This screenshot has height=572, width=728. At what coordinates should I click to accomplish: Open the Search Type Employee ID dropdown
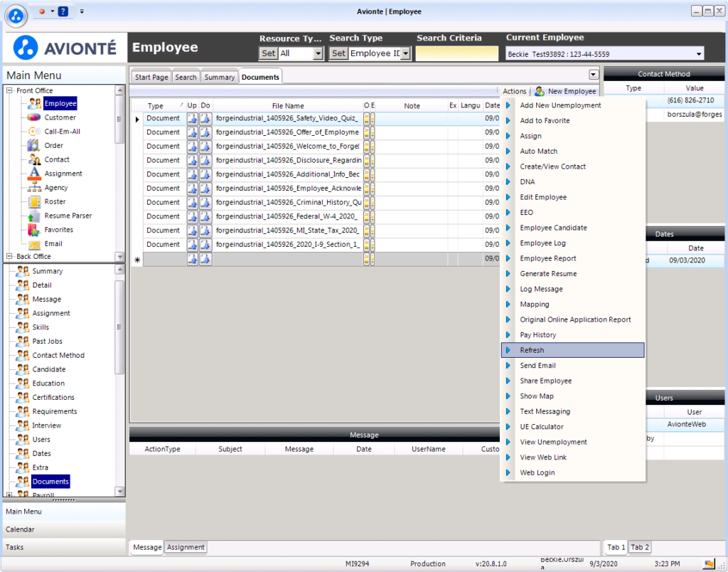406,53
